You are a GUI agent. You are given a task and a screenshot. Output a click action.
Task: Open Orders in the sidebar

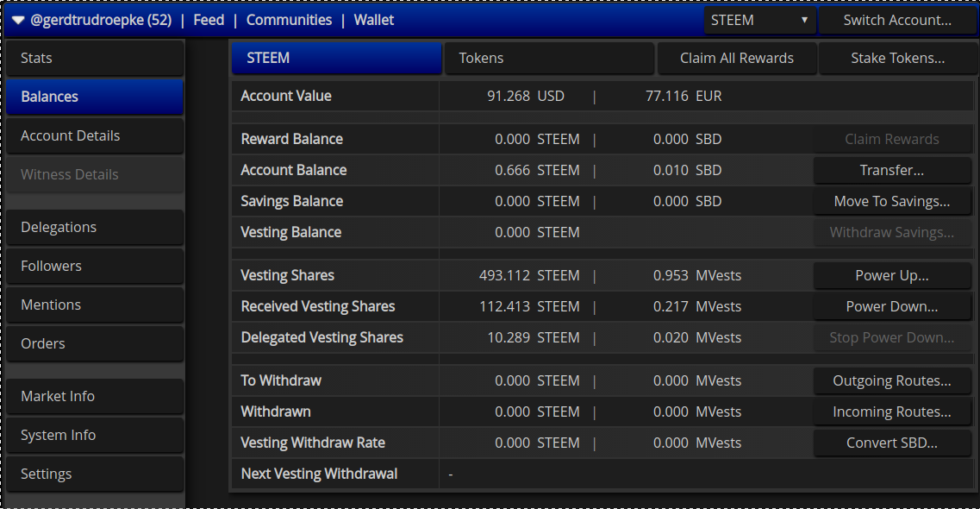pos(95,343)
